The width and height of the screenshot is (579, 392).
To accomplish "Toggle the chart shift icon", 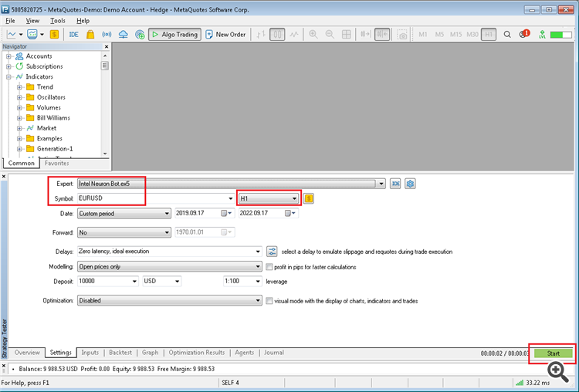I will coord(382,34).
